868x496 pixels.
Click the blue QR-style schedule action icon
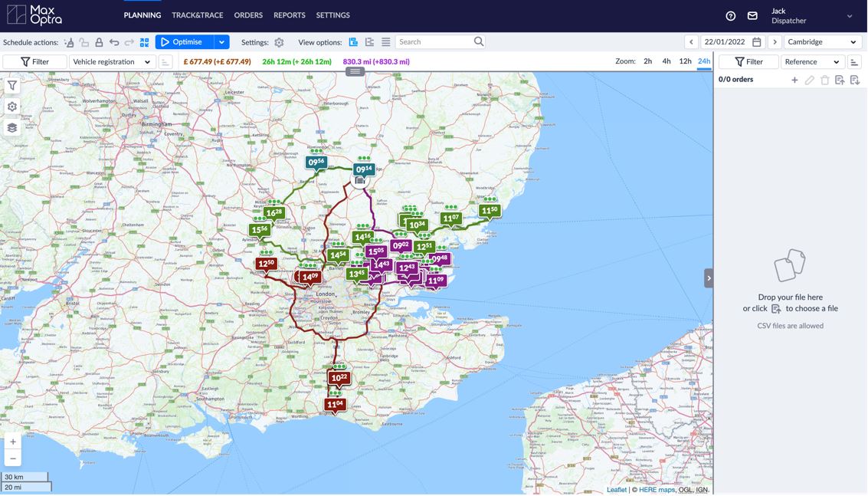(x=144, y=42)
